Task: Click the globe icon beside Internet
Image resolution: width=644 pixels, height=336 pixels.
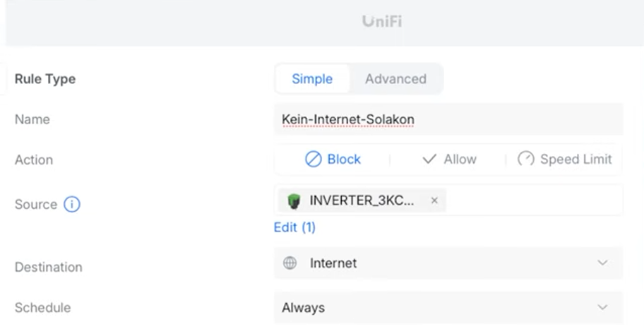Action: 290,263
